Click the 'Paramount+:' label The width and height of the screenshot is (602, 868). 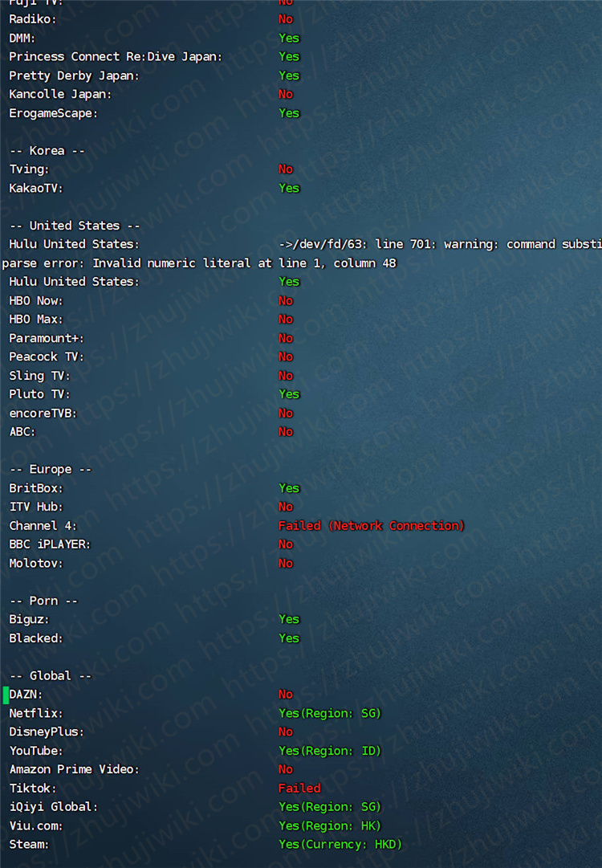[x=47, y=338]
